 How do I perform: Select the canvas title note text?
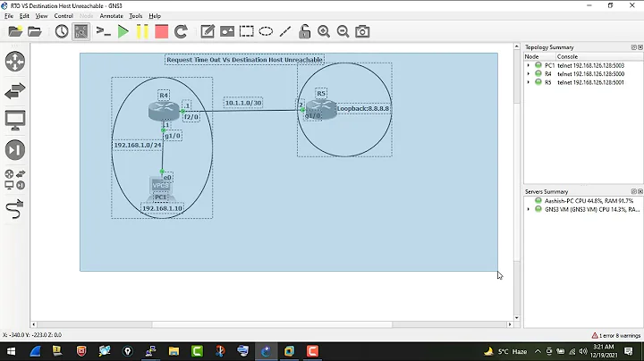coord(244,60)
